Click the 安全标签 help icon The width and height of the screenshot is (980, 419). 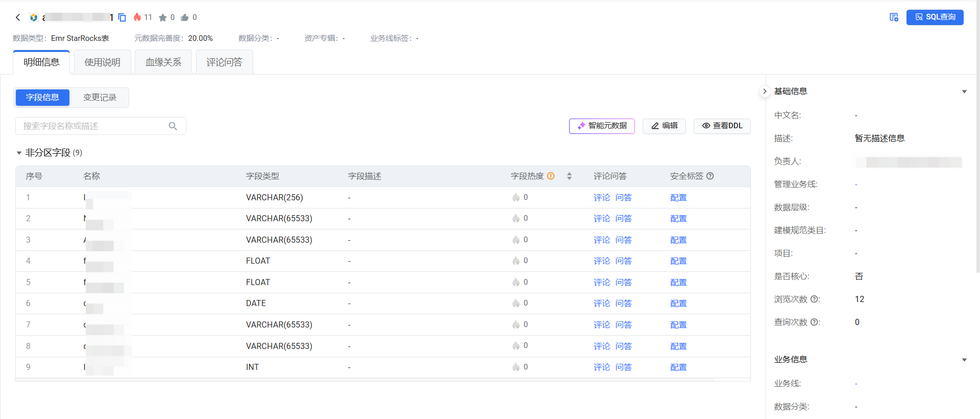pos(710,176)
